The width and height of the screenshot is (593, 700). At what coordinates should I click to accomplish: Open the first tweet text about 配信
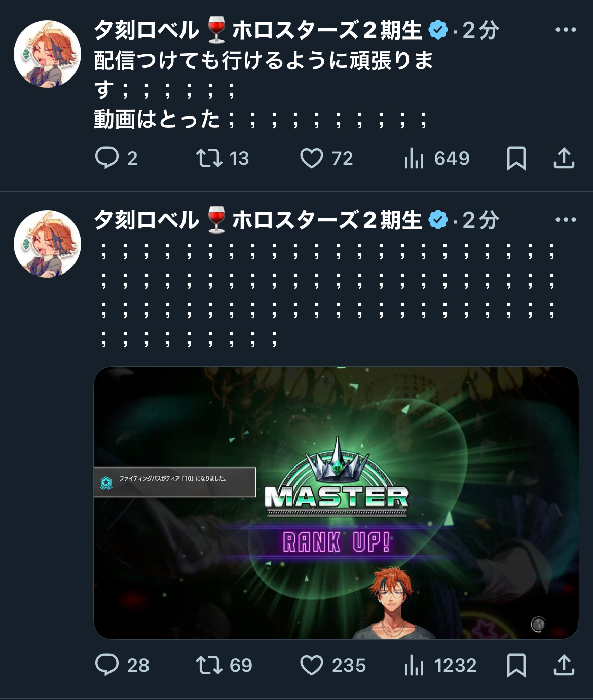(264, 90)
